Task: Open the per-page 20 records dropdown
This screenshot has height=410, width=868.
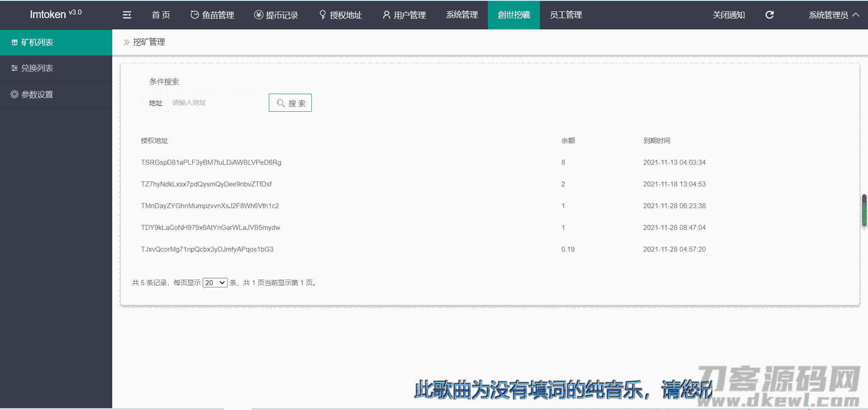Action: coord(215,283)
